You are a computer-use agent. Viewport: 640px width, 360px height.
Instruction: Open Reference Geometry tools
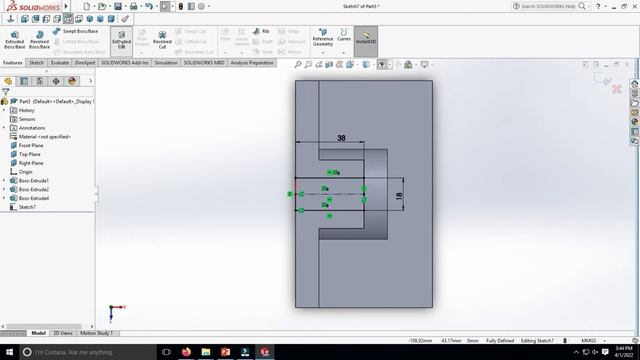pos(323,37)
